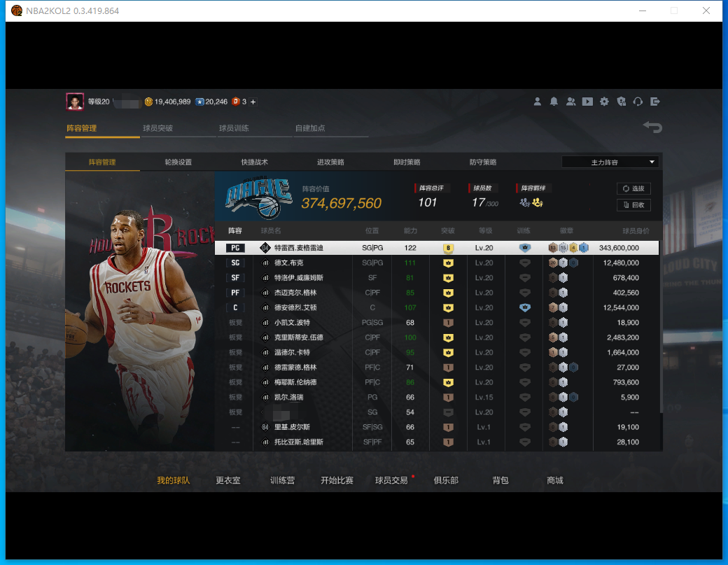
Task: Open the customer service headset icon
Action: click(638, 102)
